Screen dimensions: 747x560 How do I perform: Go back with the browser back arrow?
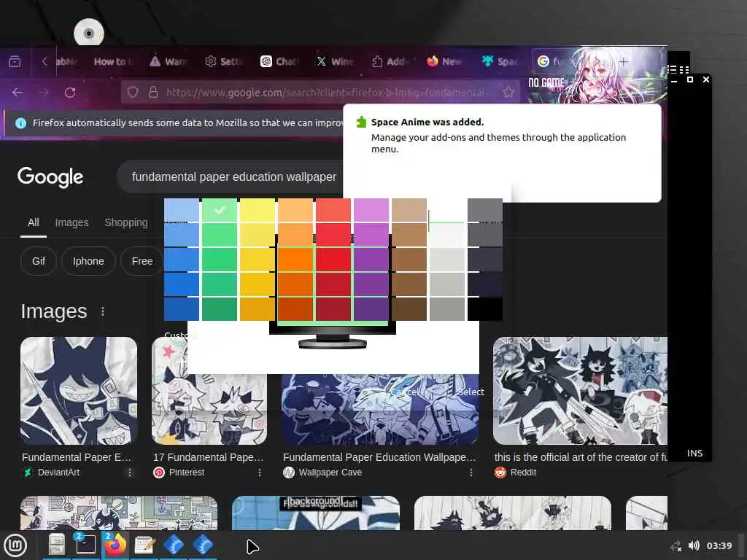(x=18, y=93)
